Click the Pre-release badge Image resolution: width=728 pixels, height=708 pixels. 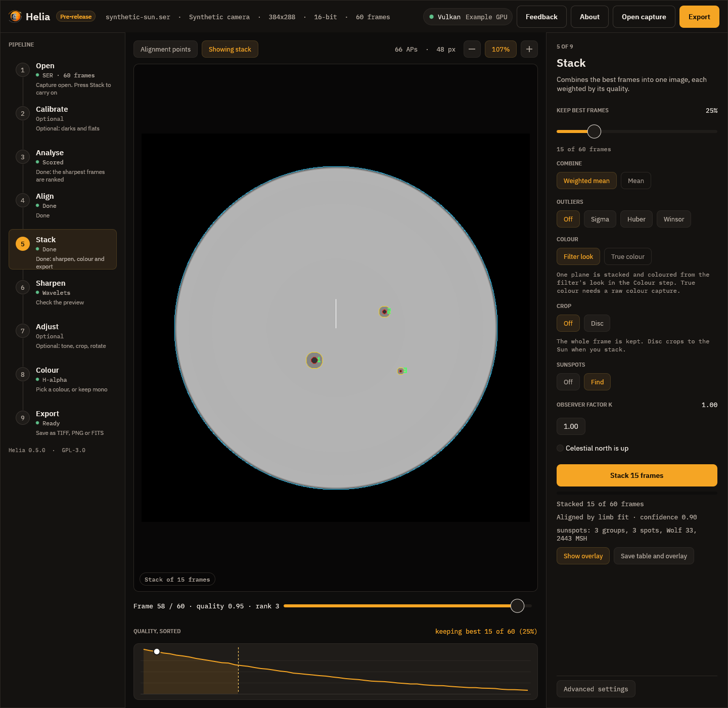point(76,17)
